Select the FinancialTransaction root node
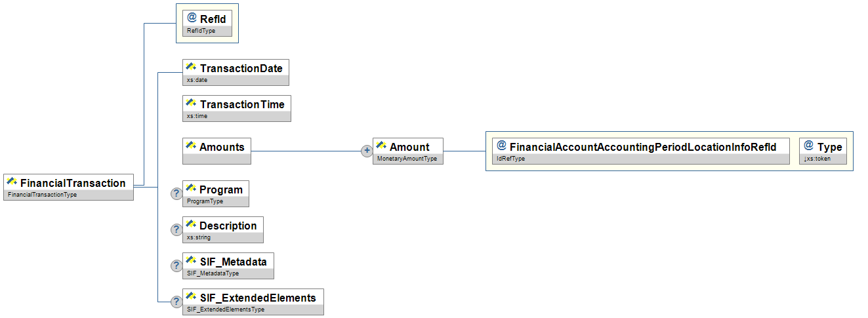The width and height of the screenshot is (868, 318). click(x=69, y=187)
